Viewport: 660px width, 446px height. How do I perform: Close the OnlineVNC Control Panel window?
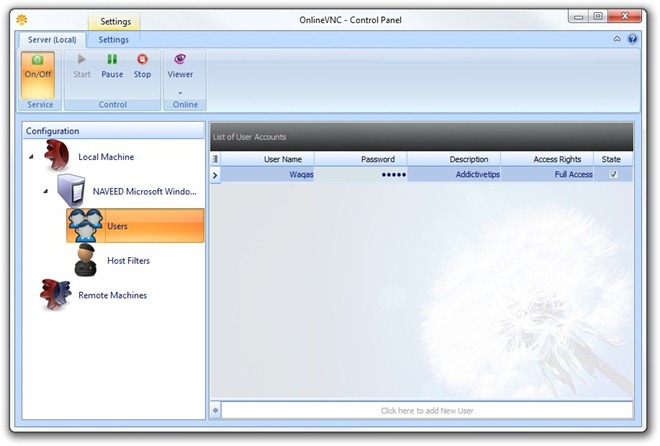625,17
